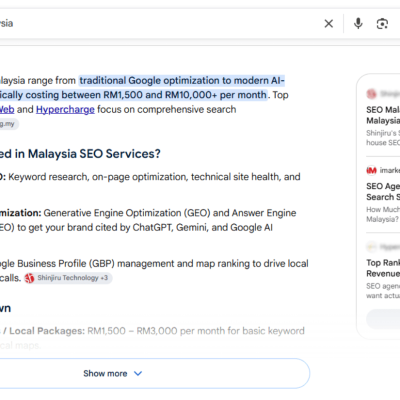Viewport: 400px width, 400px height.
Task: Open the imarketing SEO Agency source card
Action: 383,191
